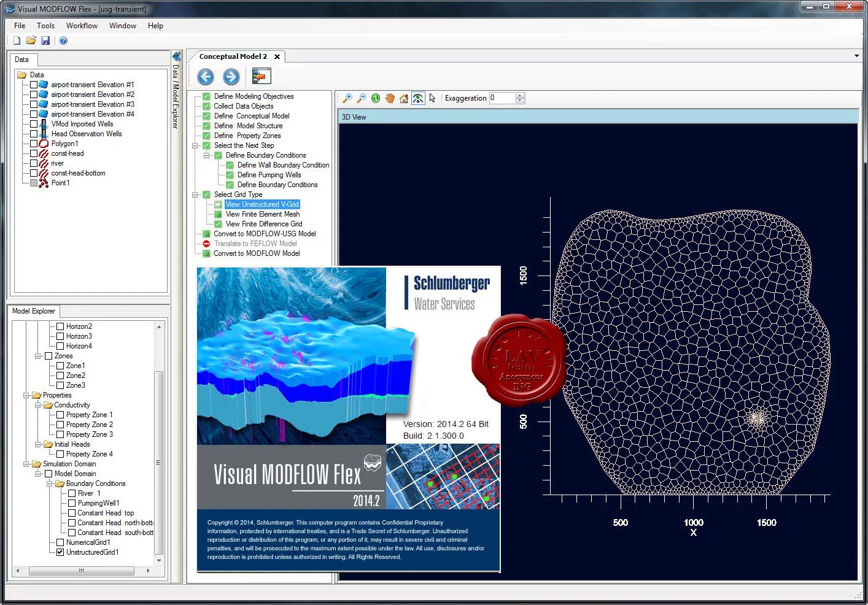Viewport: 868px width, 605px height.
Task: Select the pointer pick tool
Action: tap(432, 98)
